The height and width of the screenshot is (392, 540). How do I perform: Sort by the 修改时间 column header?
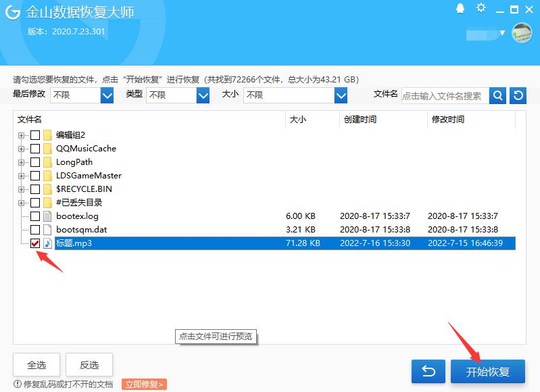coord(448,120)
